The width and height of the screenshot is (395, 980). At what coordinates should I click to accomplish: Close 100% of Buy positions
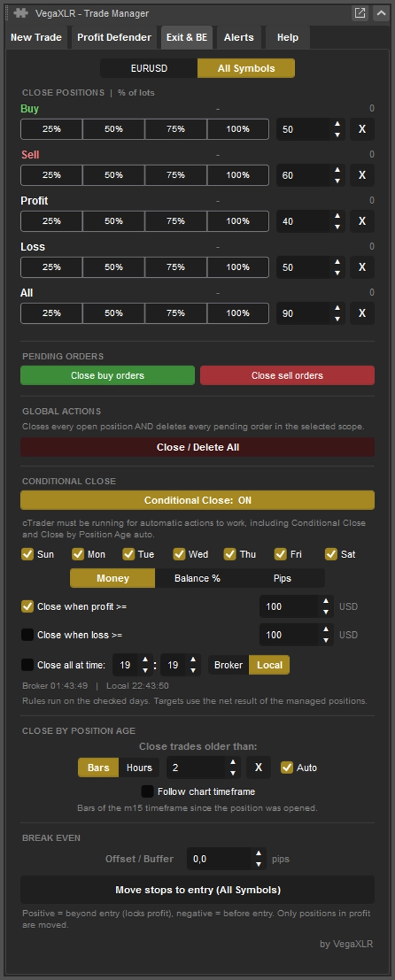point(238,129)
